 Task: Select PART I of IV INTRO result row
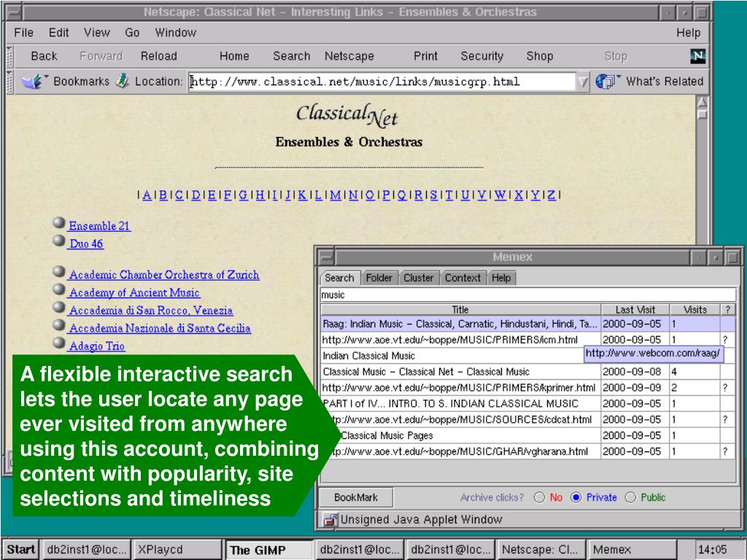pos(528,404)
